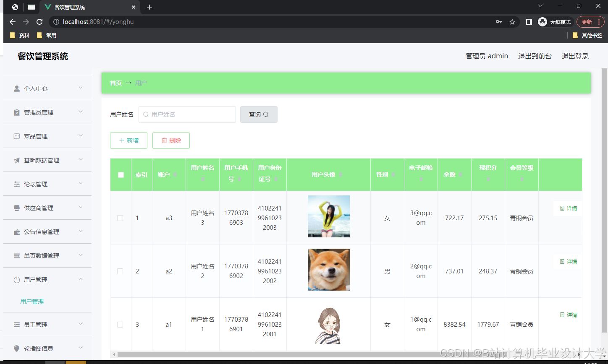Open a new browser tab
Screen dimensions: 608x364
click(x=149, y=7)
